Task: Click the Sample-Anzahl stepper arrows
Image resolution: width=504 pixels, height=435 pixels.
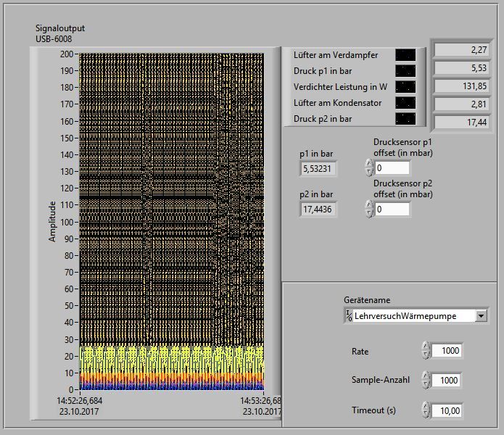Action: (x=426, y=381)
